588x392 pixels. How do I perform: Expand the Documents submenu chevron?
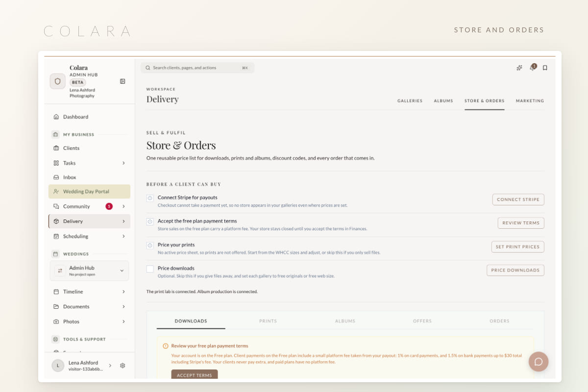point(123,307)
